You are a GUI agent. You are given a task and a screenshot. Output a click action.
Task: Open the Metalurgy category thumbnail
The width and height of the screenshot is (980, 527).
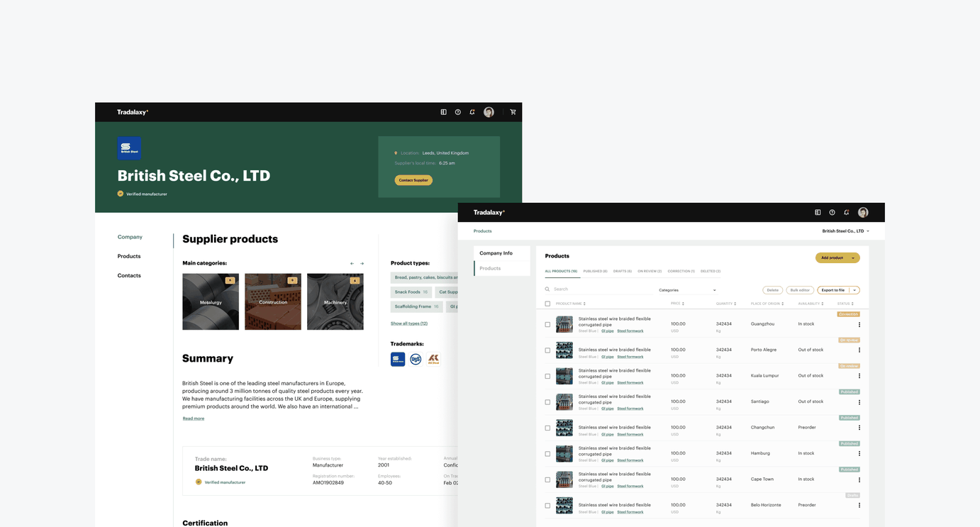[211, 301]
